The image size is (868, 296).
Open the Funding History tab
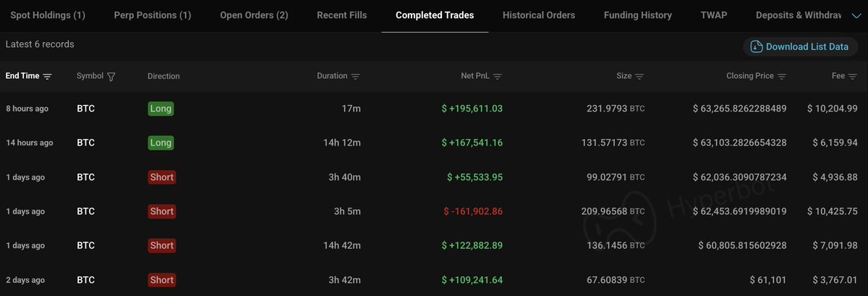(x=638, y=15)
